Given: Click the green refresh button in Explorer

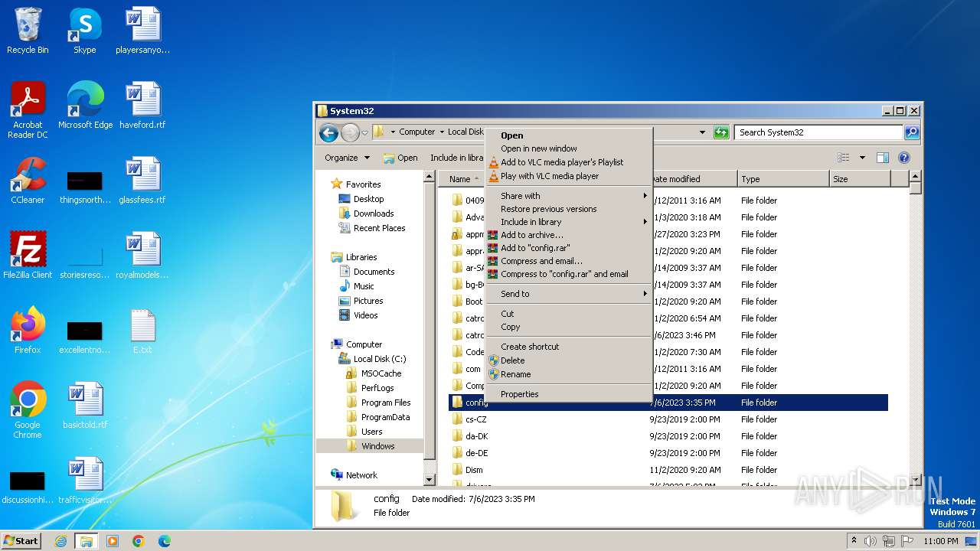Looking at the screenshot, I should 721,132.
